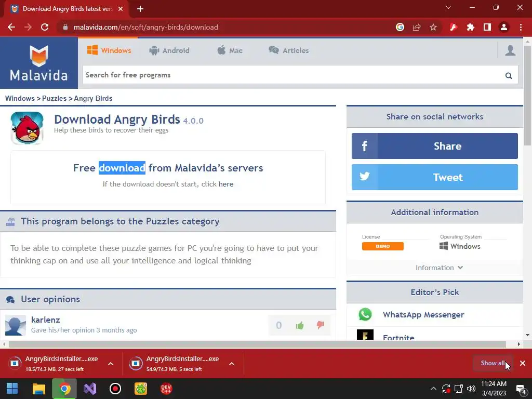Screen dimensions: 532x399
Task: Open Visual Studio from the taskbar
Action: tap(90, 389)
